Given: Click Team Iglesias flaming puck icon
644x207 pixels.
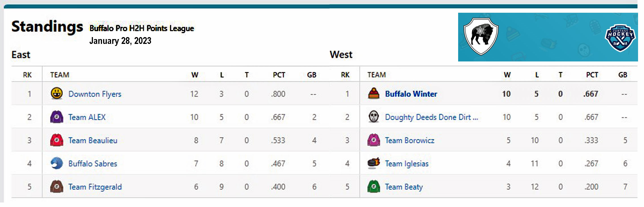Looking at the screenshot, I should pos(373,163).
